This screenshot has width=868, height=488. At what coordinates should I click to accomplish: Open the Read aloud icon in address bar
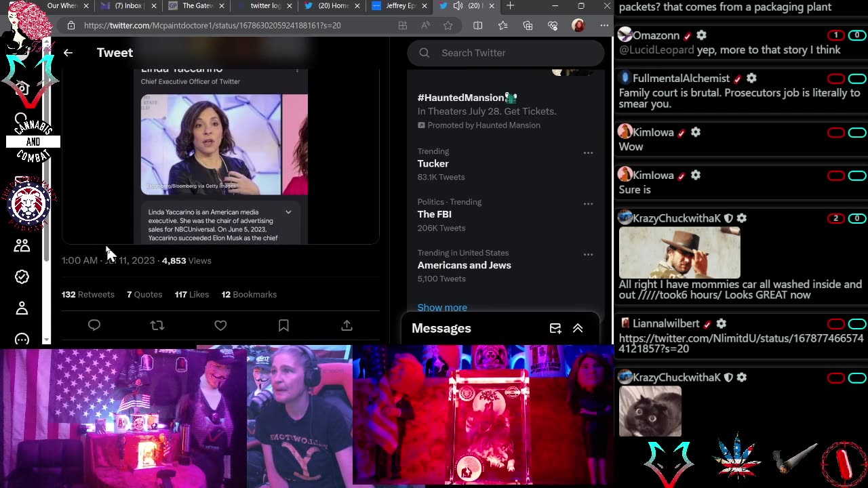point(425,25)
